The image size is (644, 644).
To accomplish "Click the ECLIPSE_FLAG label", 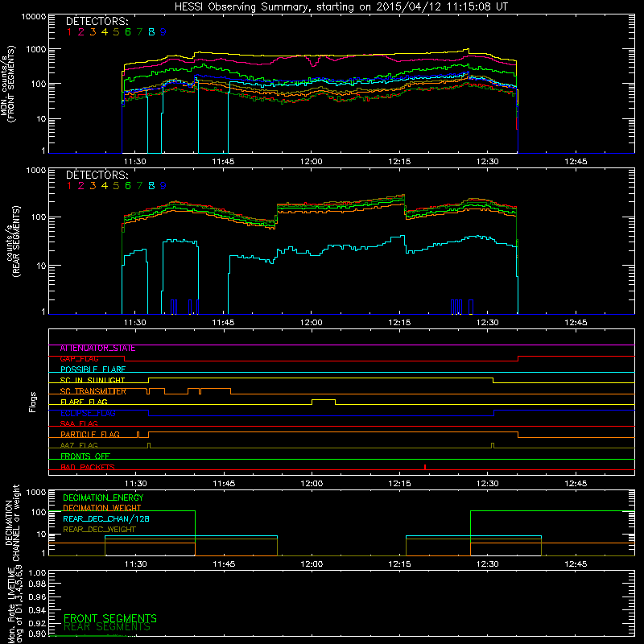I will (88, 413).
